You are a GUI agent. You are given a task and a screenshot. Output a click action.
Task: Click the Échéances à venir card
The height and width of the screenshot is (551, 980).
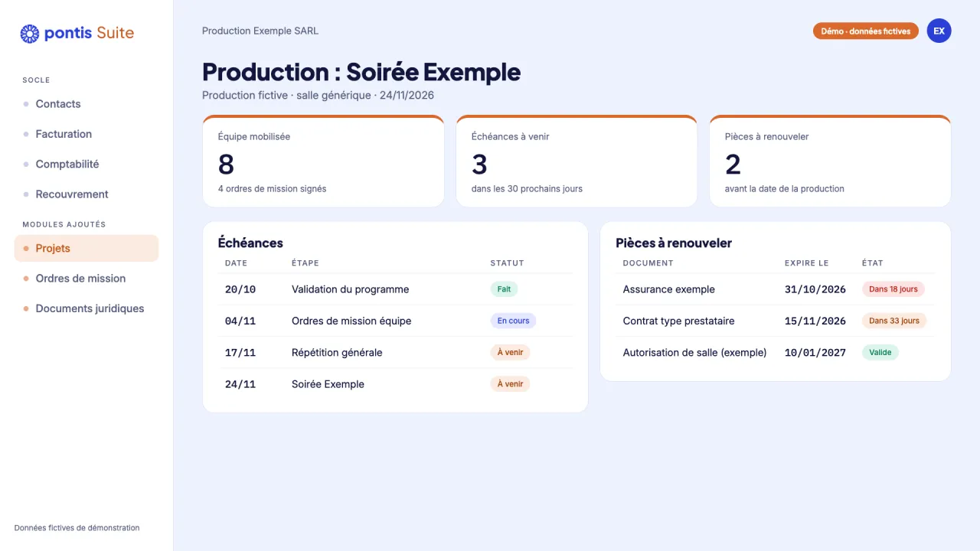pyautogui.click(x=577, y=161)
